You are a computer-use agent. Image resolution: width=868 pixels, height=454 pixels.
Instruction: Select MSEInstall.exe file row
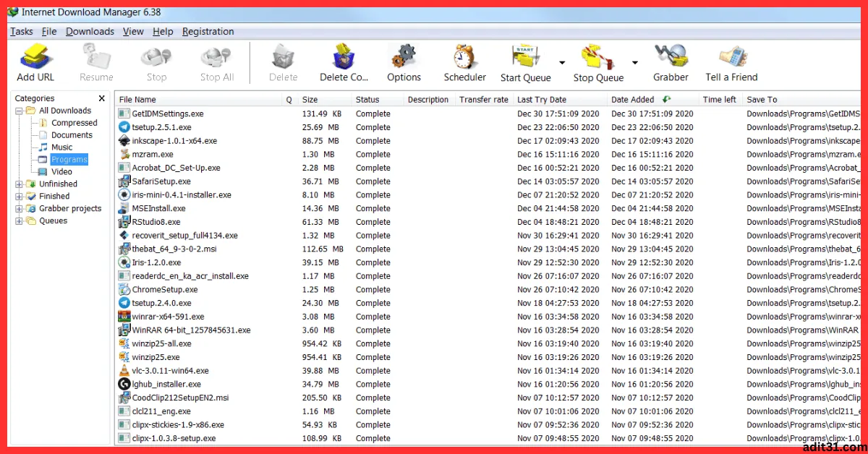click(x=489, y=208)
